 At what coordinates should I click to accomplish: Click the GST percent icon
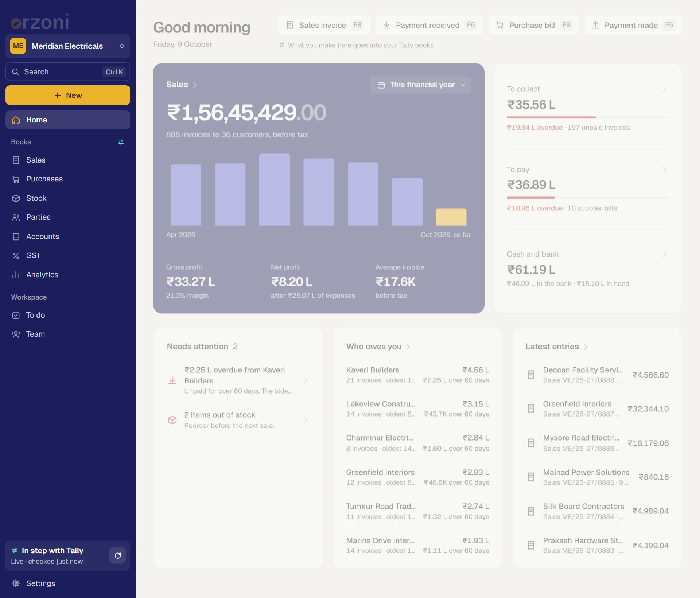pyautogui.click(x=16, y=255)
